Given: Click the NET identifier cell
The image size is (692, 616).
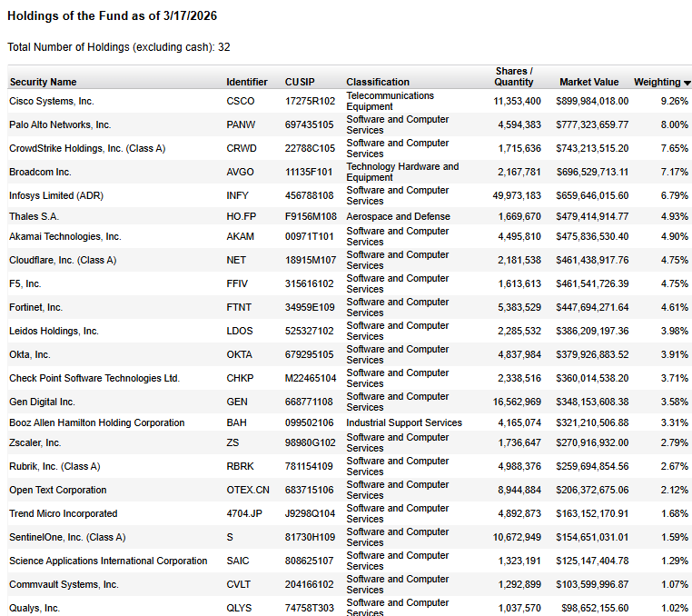Looking at the screenshot, I should pyautogui.click(x=236, y=261).
